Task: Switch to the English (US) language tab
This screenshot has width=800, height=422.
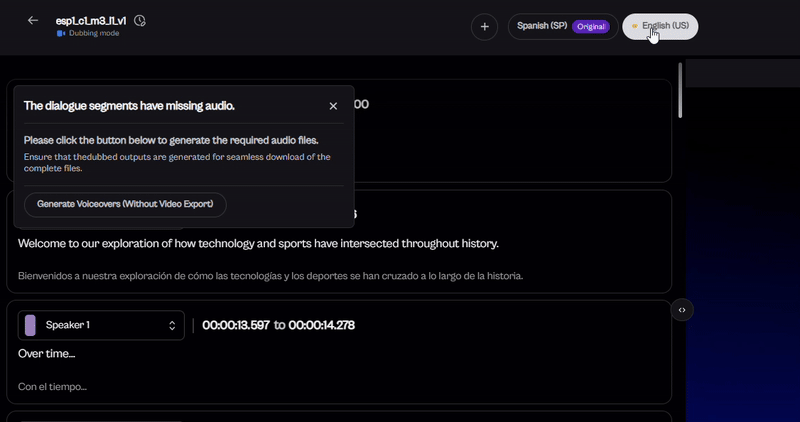Action: click(660, 26)
